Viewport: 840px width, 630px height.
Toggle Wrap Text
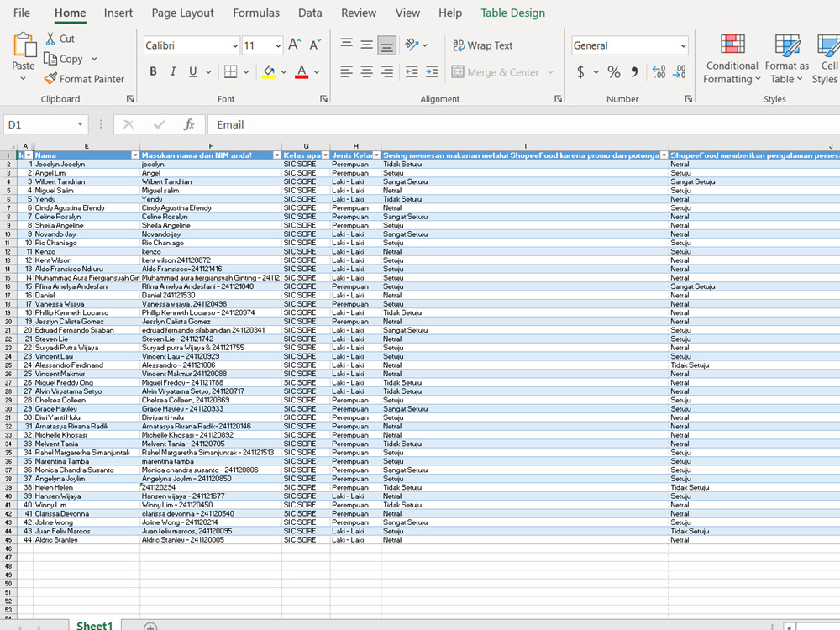483,45
